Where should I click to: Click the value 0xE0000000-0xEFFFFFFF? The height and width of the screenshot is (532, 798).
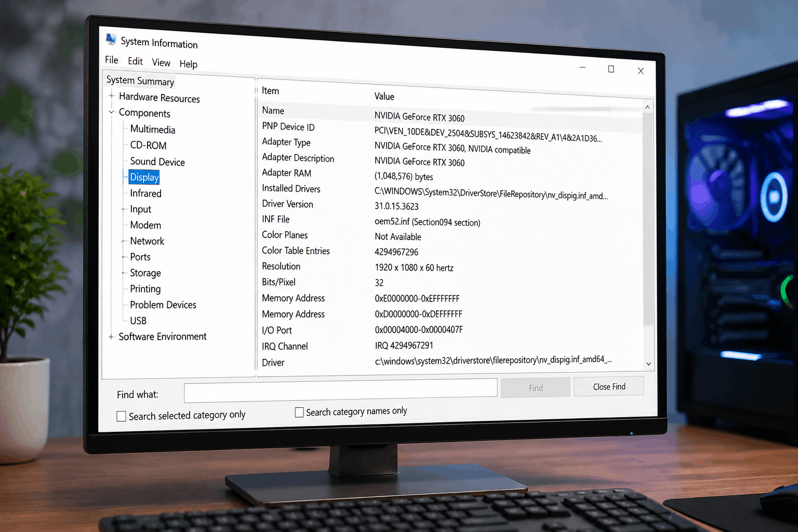417,299
